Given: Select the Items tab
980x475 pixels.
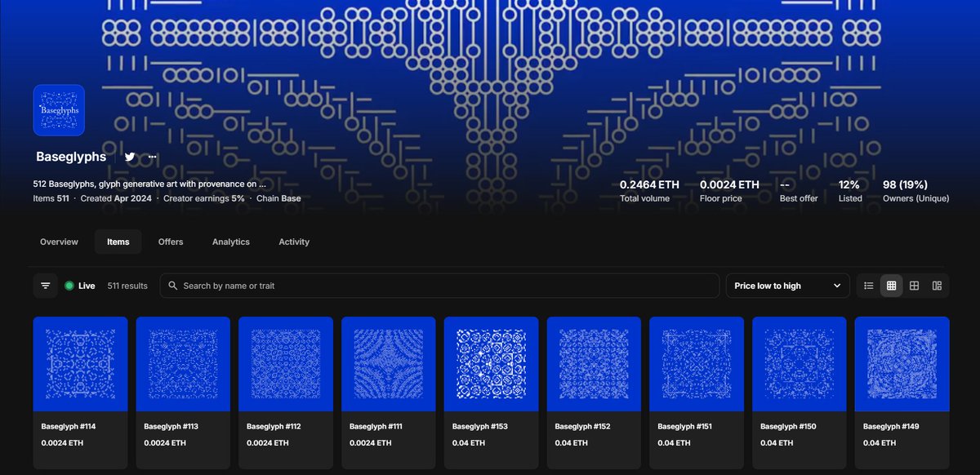Looking at the screenshot, I should click(118, 242).
